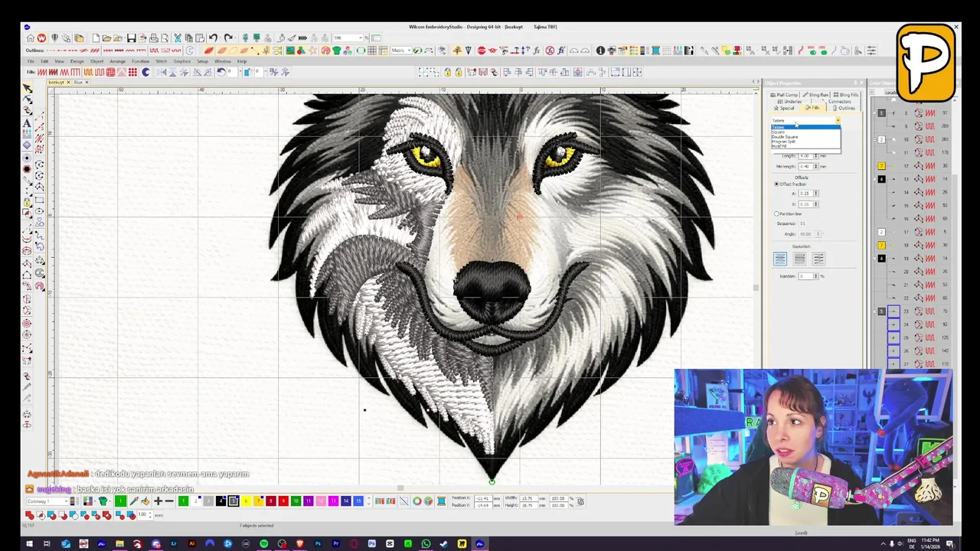980x551 pixels.
Task: Pick green color swatch 1 in palette
Action: coord(183,501)
